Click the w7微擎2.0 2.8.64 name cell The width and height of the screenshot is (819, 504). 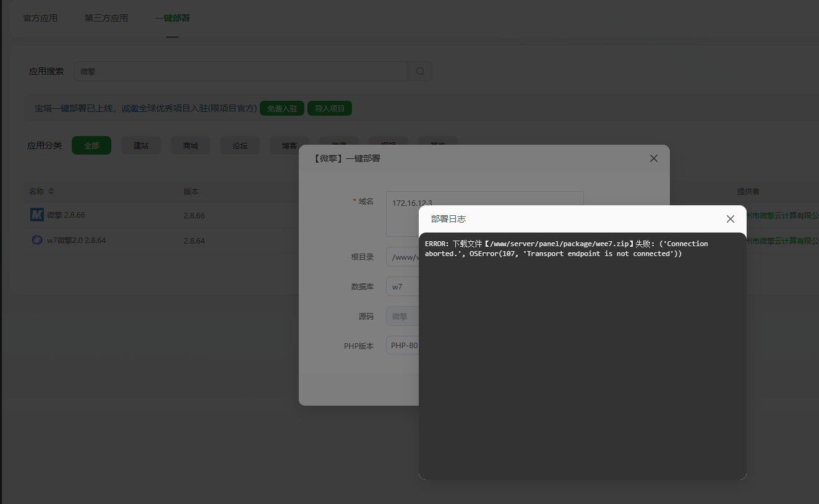(77, 240)
